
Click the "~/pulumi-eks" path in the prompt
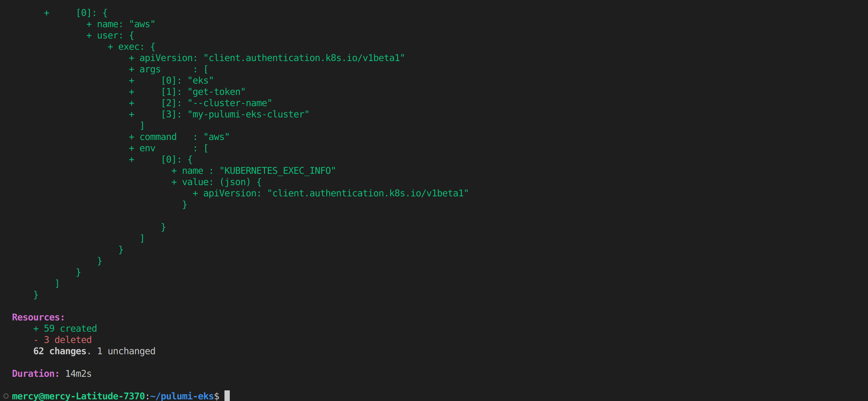click(x=182, y=396)
